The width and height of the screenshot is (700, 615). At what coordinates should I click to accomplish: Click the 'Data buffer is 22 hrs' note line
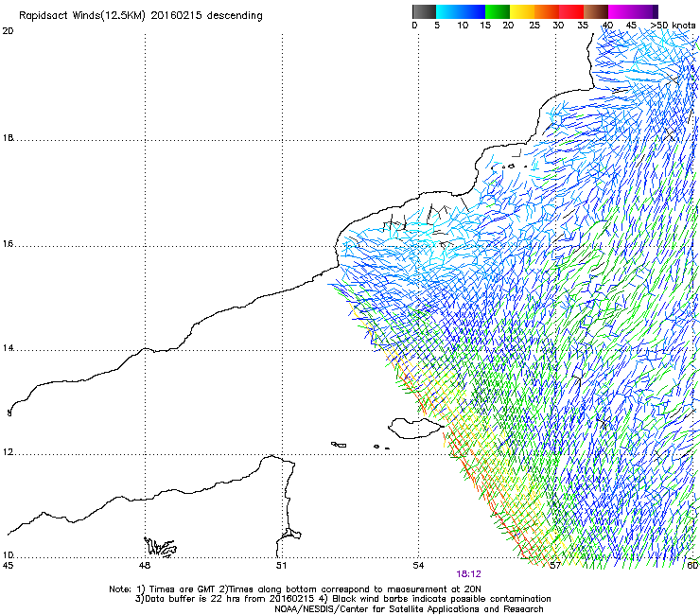coord(342,599)
